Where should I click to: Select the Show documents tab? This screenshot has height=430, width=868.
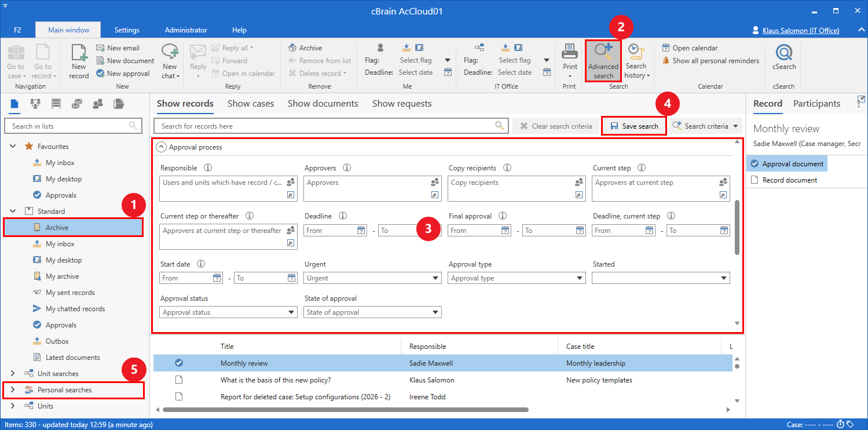coord(323,104)
